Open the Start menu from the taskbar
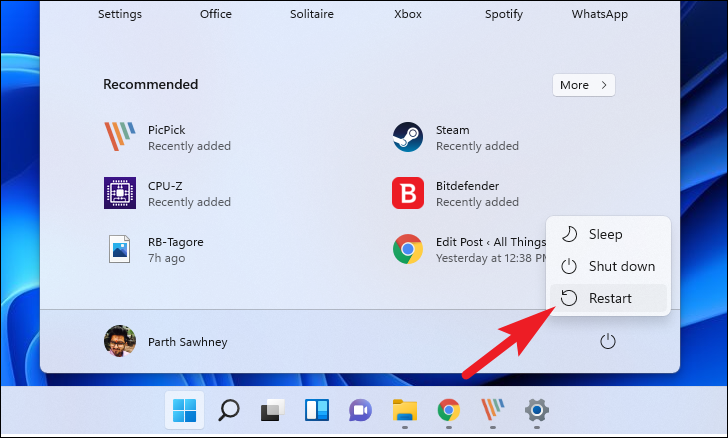This screenshot has height=438, width=728. click(x=184, y=410)
